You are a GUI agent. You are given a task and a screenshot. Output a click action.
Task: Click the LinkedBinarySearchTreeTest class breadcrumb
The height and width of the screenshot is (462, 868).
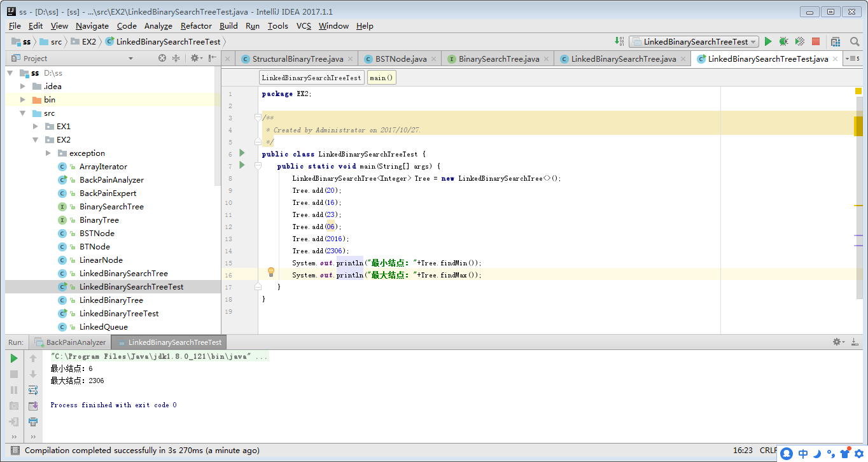pyautogui.click(x=312, y=78)
